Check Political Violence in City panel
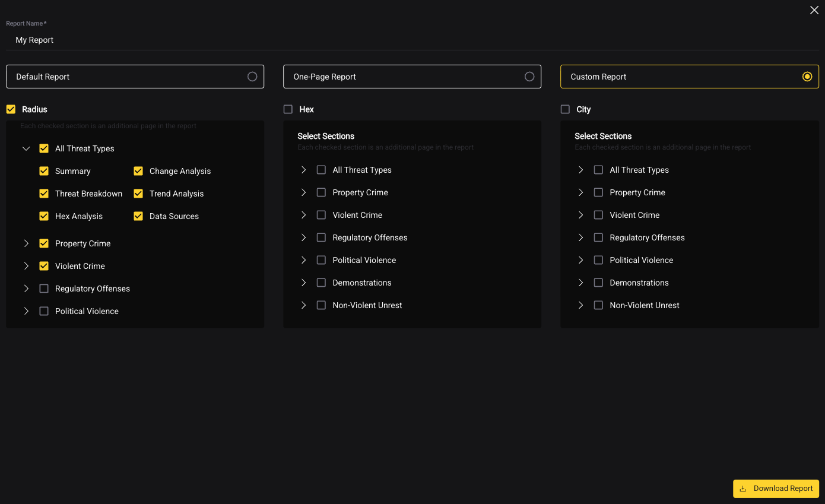 click(x=598, y=260)
